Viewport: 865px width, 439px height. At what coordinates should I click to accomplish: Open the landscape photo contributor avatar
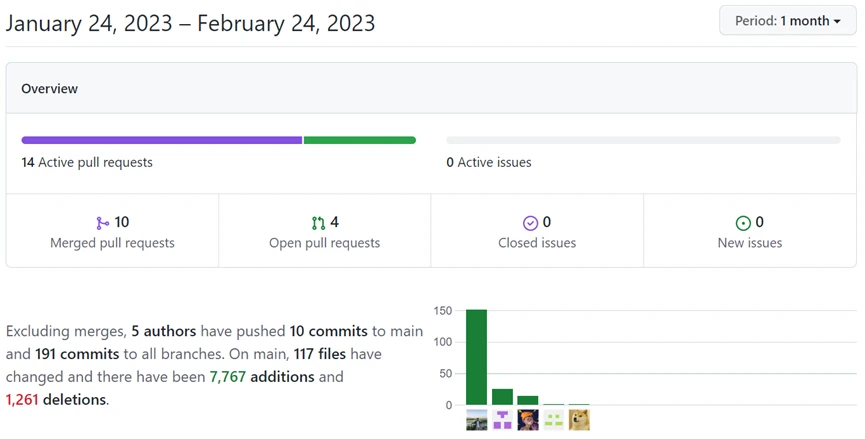(477, 421)
